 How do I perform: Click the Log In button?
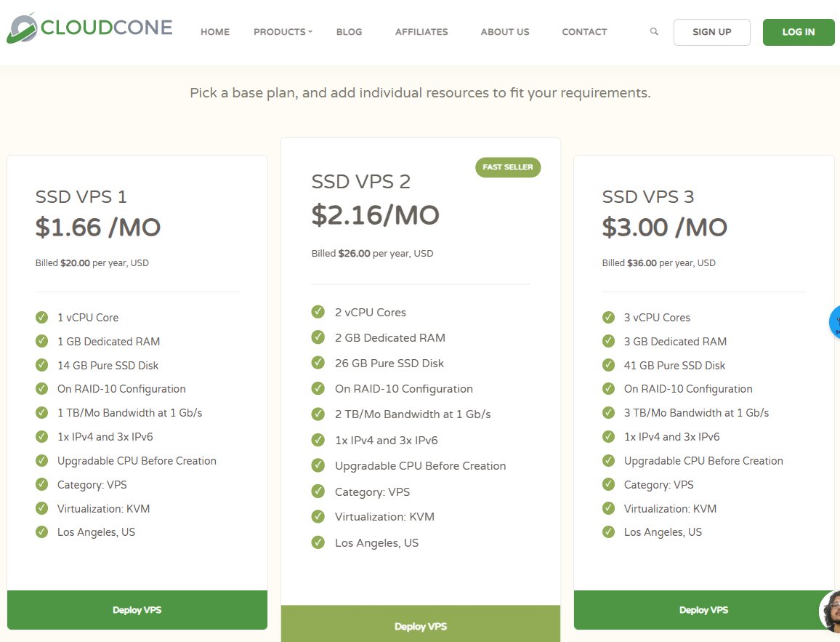pos(799,32)
